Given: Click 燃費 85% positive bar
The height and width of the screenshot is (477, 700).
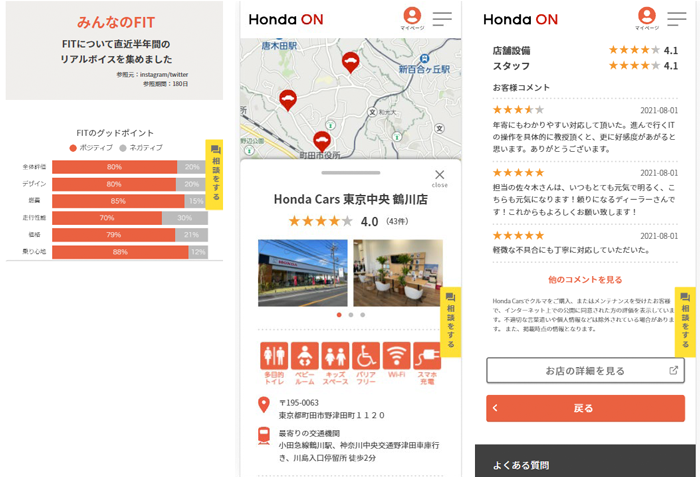Looking at the screenshot, I should coord(118,201).
